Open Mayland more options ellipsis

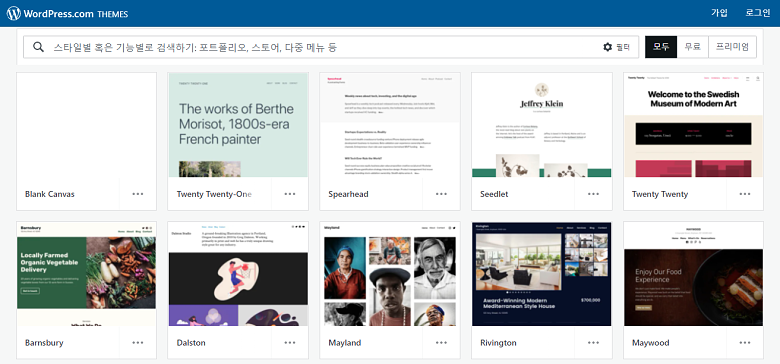click(442, 343)
